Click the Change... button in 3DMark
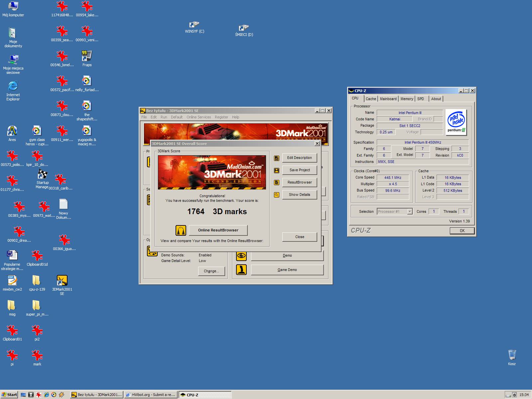The height and width of the screenshot is (399, 532). click(x=211, y=271)
